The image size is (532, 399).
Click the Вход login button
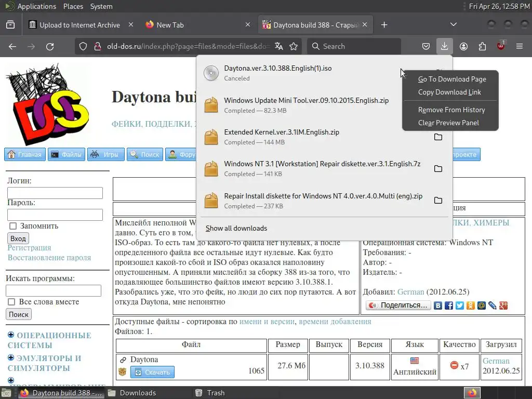(18, 238)
